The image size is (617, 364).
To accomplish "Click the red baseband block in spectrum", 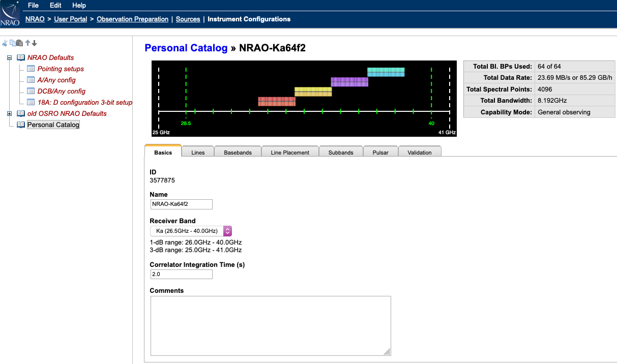I will 276,101.
